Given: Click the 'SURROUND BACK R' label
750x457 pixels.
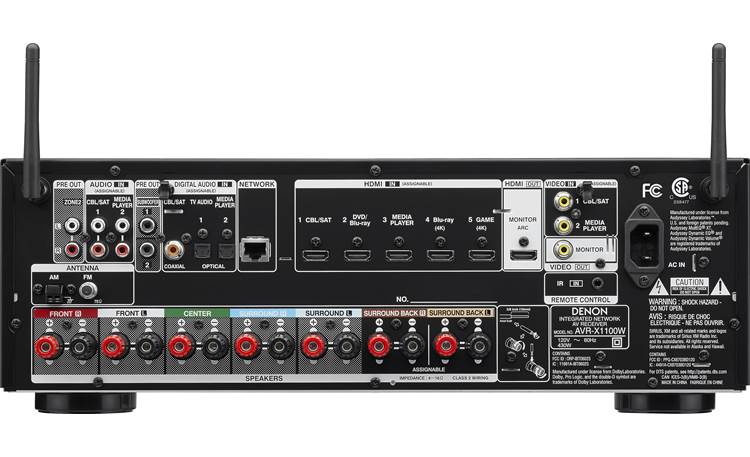Looking at the screenshot, I should point(394,313).
